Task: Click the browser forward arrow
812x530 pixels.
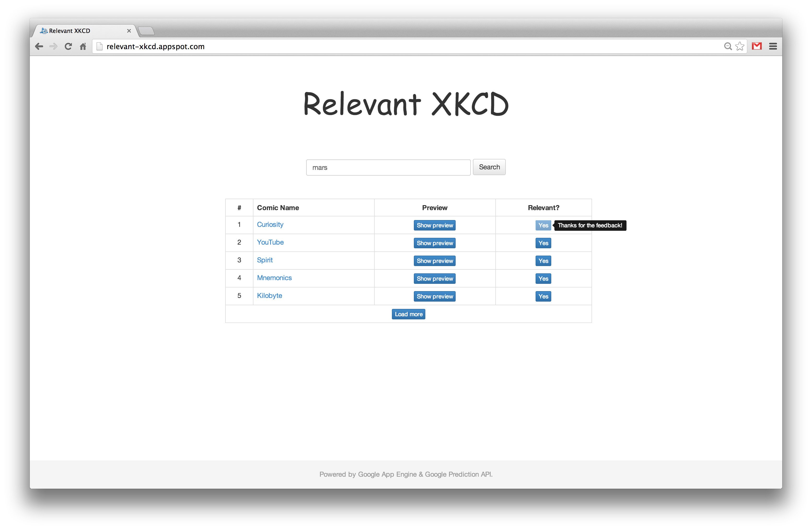Action: pyautogui.click(x=53, y=47)
